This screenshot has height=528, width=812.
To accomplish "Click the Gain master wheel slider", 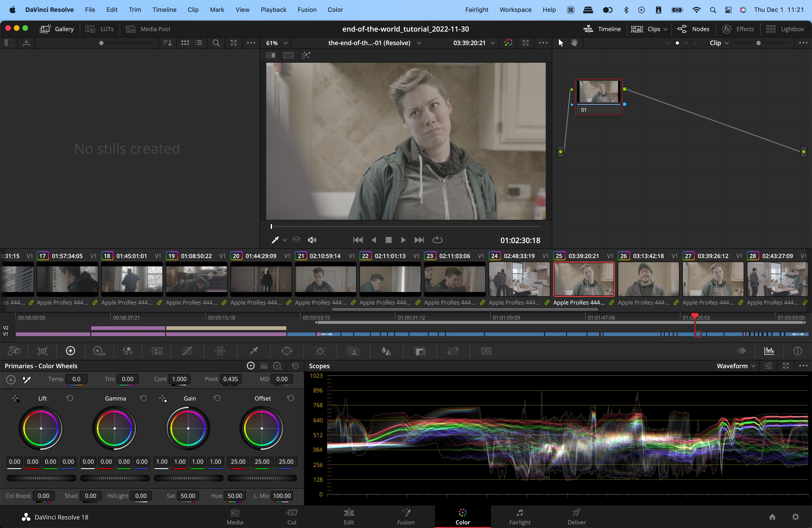I will point(189,478).
